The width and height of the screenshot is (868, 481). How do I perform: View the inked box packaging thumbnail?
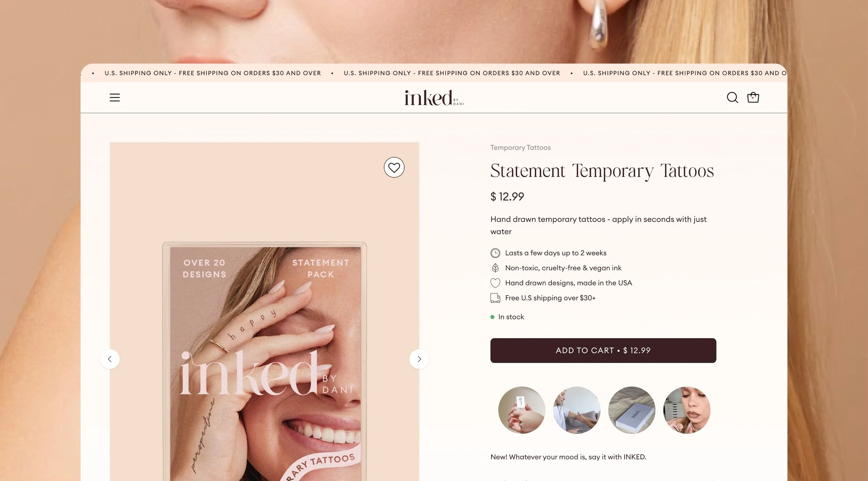click(x=632, y=410)
